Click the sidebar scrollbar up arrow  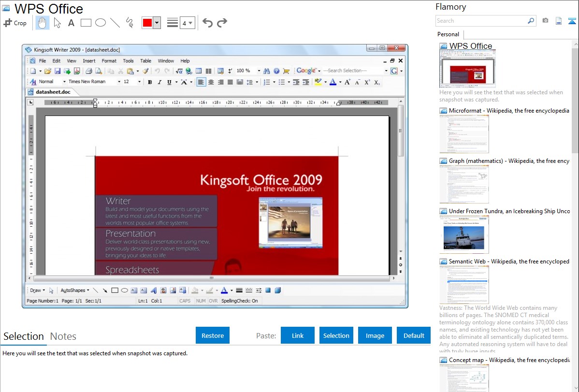coord(575,44)
